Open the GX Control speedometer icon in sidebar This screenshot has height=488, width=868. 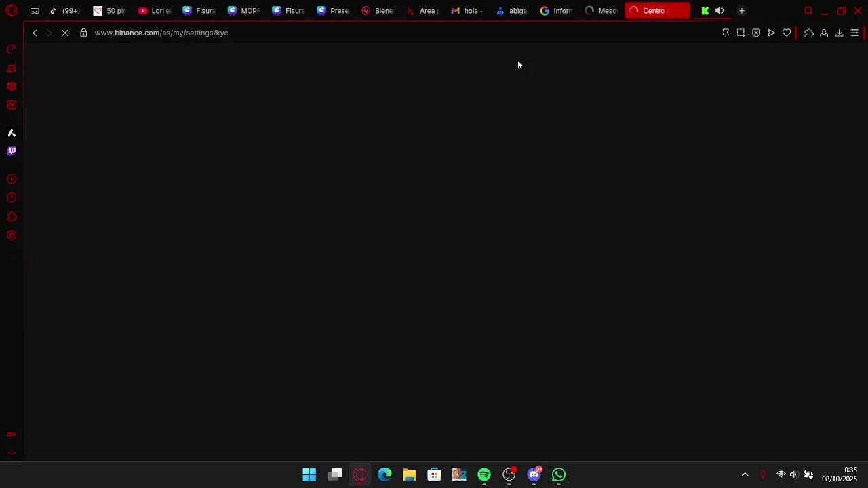12,49
